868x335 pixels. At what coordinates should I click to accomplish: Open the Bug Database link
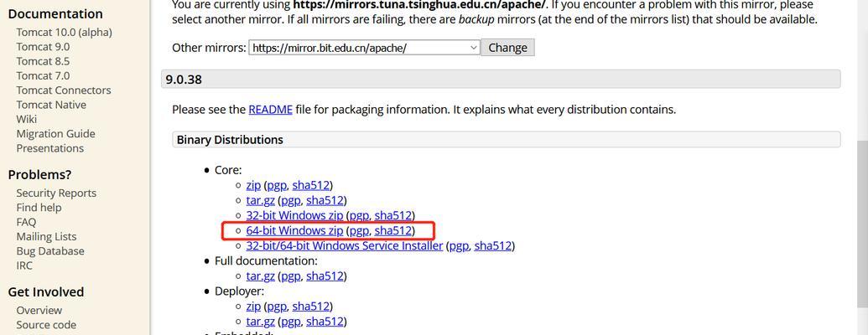click(x=50, y=251)
